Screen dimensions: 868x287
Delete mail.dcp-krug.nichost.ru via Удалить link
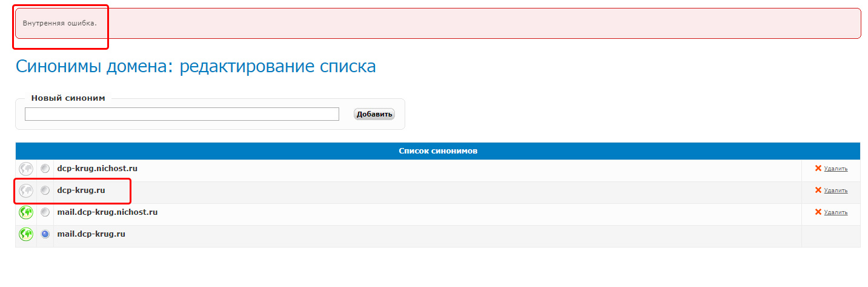(x=835, y=212)
